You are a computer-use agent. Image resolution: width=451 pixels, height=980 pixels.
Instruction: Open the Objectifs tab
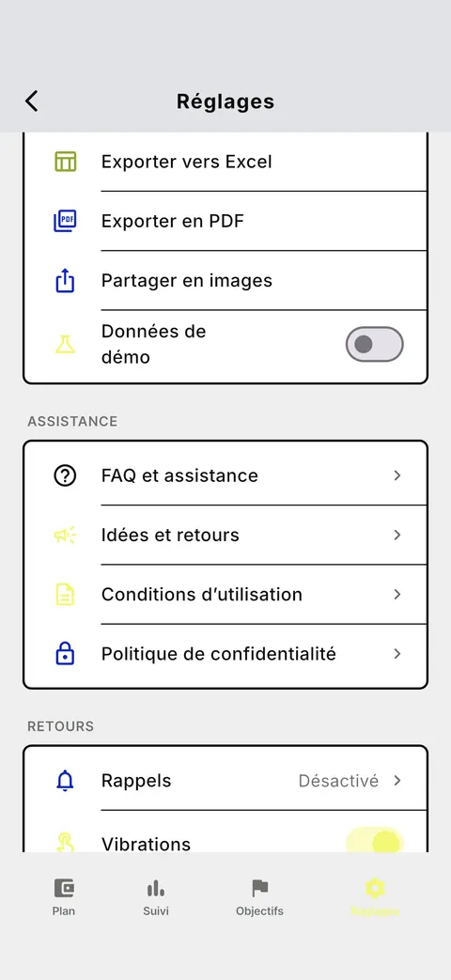pos(260,897)
